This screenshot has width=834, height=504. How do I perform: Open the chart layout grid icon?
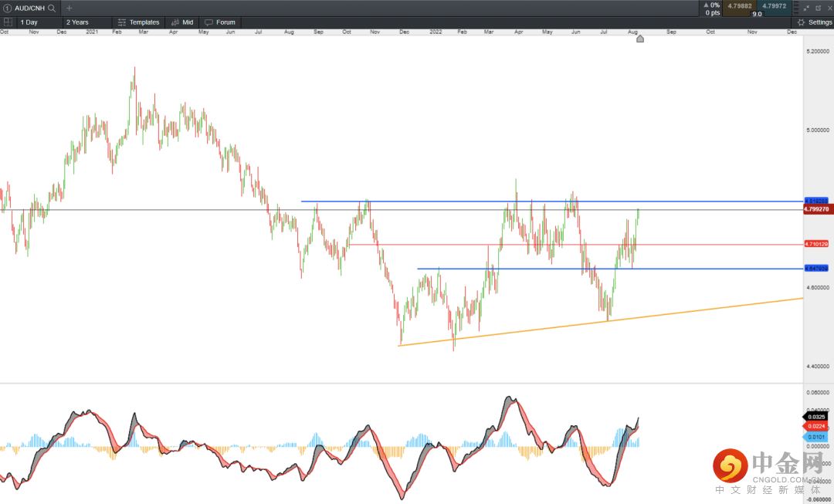coord(8,22)
